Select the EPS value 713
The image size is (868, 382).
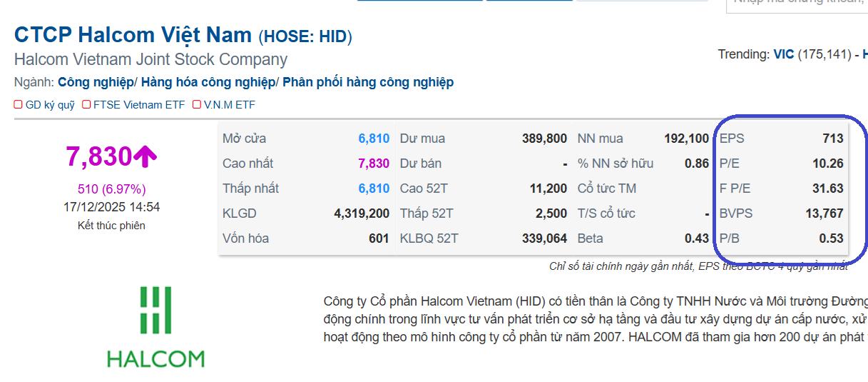point(832,139)
